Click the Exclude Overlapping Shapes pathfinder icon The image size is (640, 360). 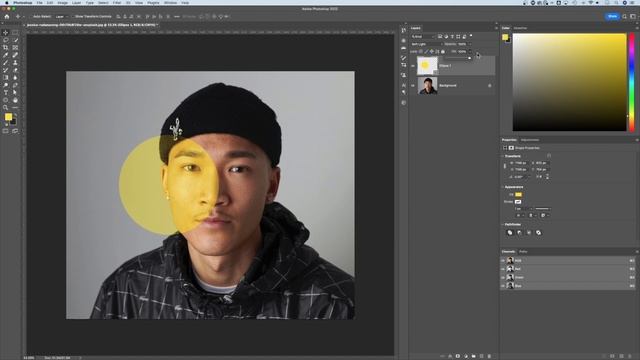tap(538, 233)
